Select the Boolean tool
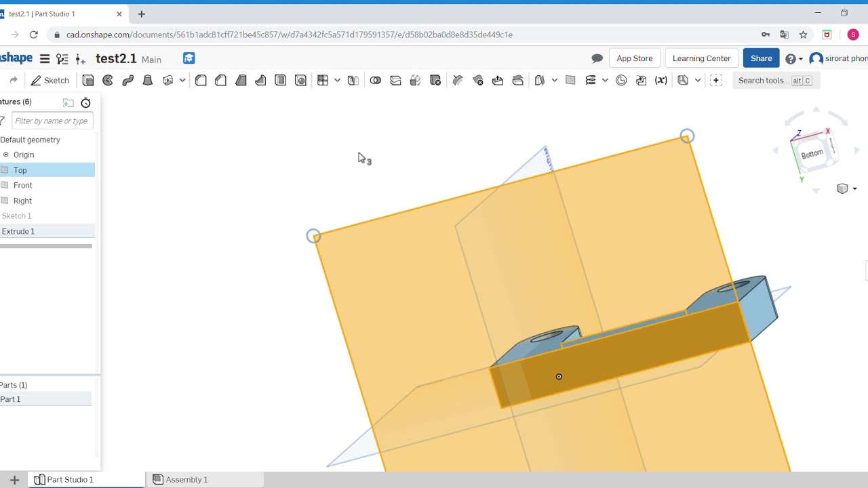The image size is (868, 488). click(376, 81)
